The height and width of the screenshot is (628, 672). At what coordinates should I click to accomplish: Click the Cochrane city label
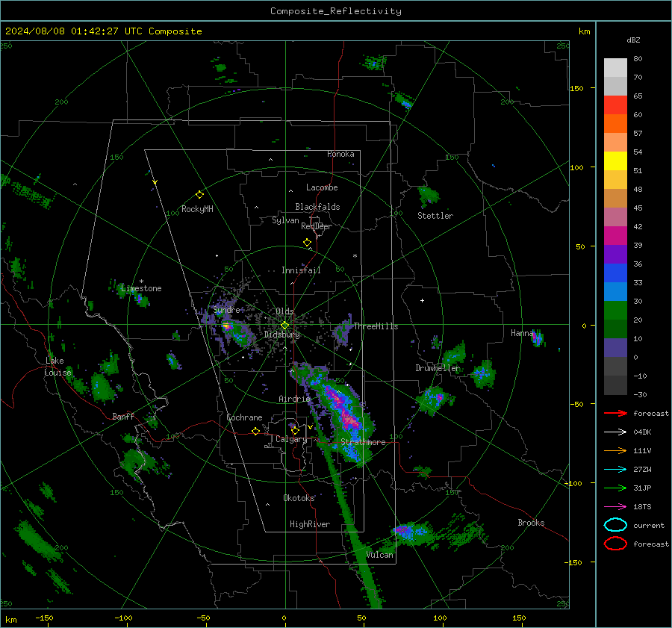[244, 417]
